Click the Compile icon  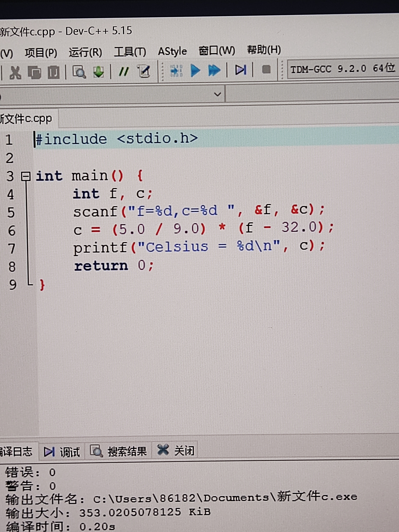176,71
